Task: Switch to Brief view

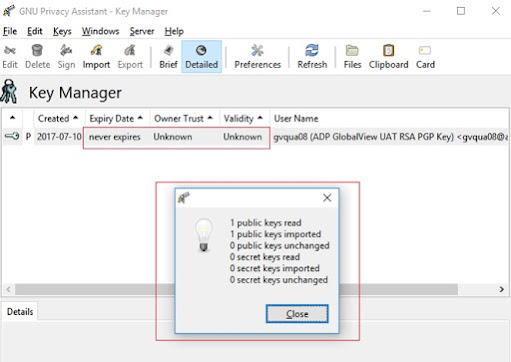Action: (168, 57)
